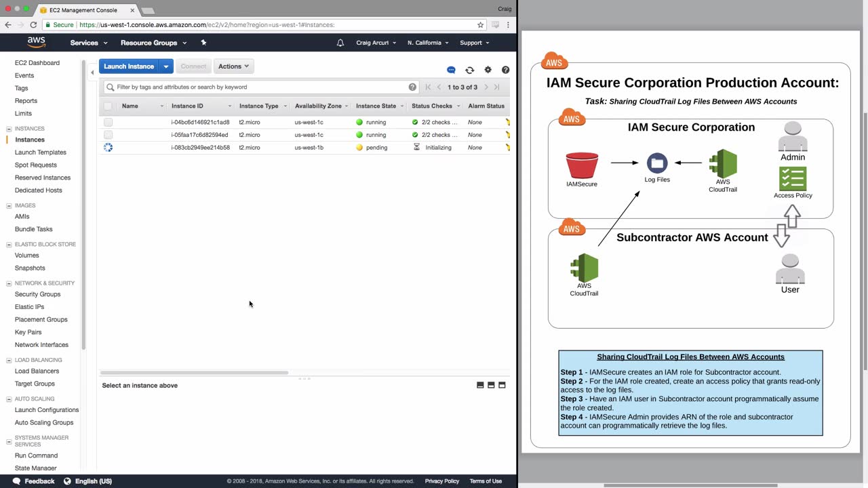
Task: Toggle the select-all instances checkbox
Action: (108, 106)
